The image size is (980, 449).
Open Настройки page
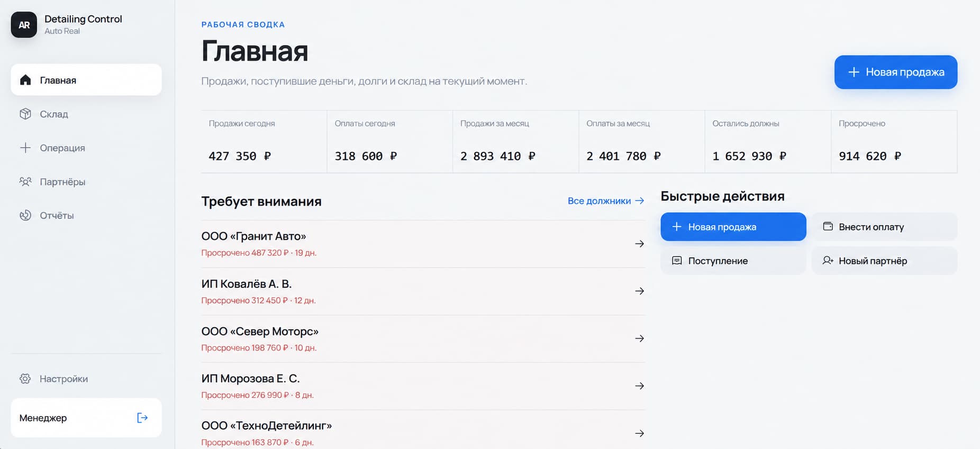pyautogui.click(x=86, y=379)
